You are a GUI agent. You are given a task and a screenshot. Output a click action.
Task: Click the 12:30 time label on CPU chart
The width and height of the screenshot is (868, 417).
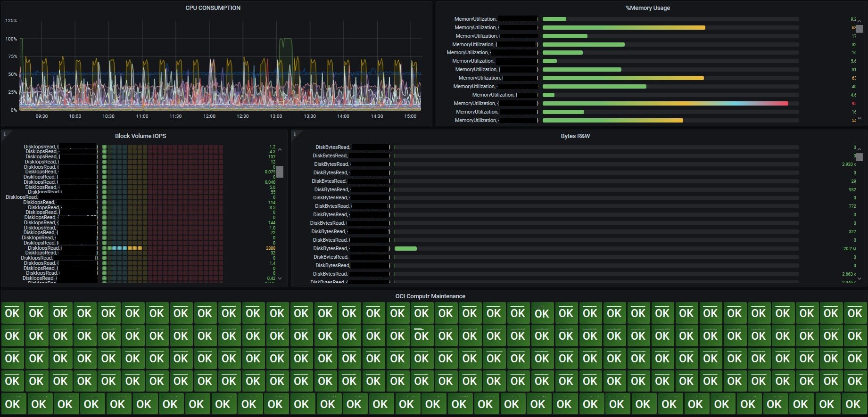(242, 116)
